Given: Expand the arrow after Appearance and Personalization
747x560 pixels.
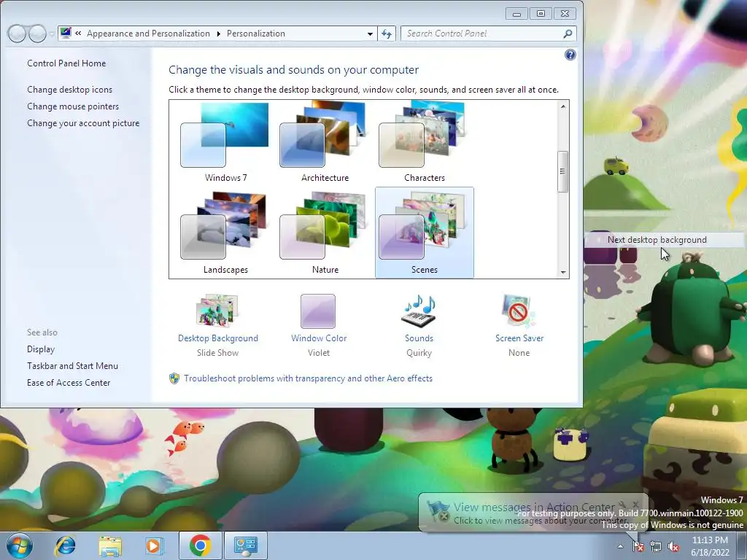Looking at the screenshot, I should coord(219,34).
